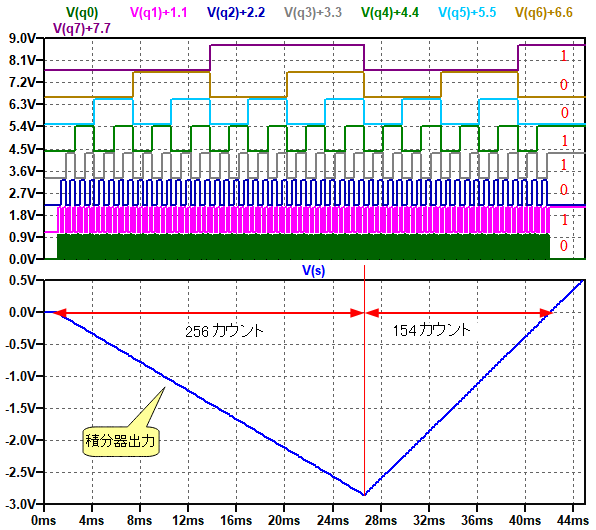This screenshot has width=596, height=530.
Task: Click the 9.0V label on upper axis
Action: pos(21,38)
